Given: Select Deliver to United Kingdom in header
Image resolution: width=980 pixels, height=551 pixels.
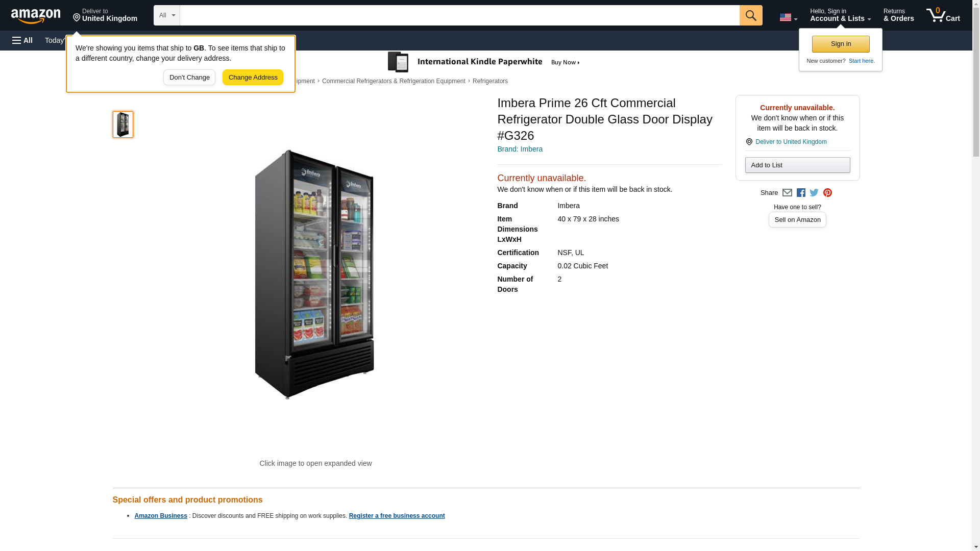Looking at the screenshot, I should click(x=105, y=15).
